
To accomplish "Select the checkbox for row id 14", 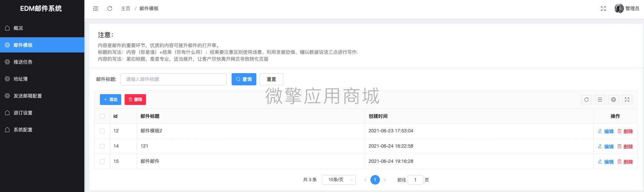I will click(102, 146).
